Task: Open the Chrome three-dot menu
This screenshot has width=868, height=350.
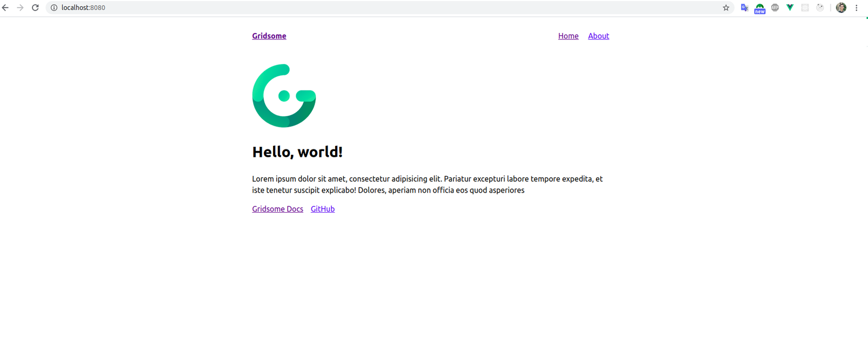Action: tap(856, 7)
